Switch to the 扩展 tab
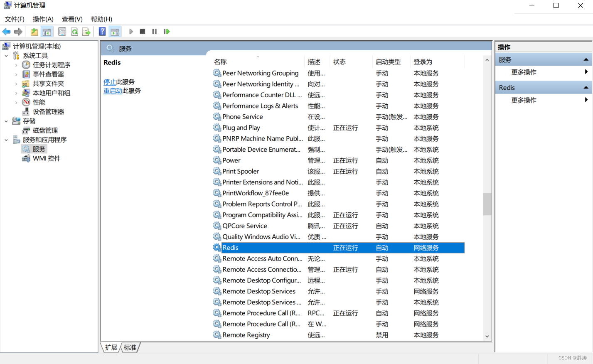 [x=111, y=347]
